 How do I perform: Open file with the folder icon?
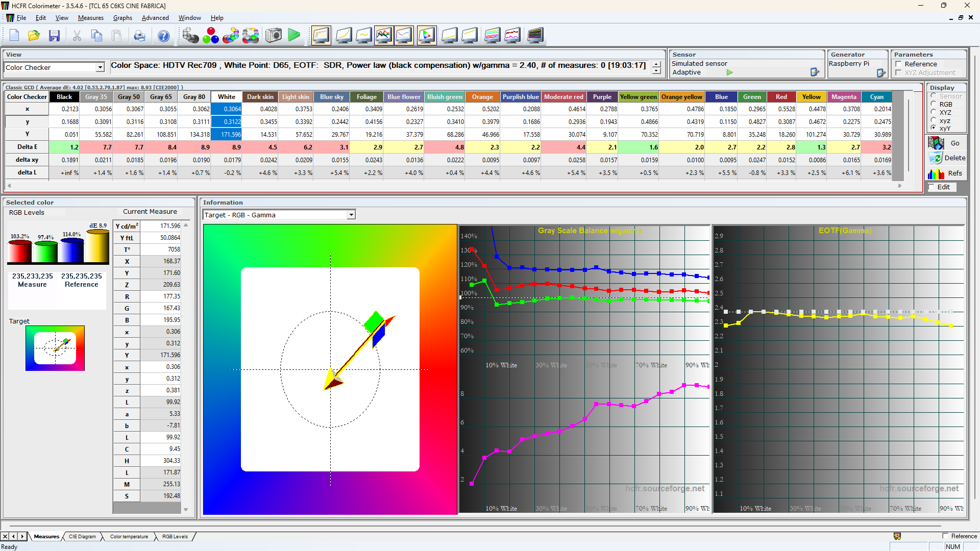[34, 36]
